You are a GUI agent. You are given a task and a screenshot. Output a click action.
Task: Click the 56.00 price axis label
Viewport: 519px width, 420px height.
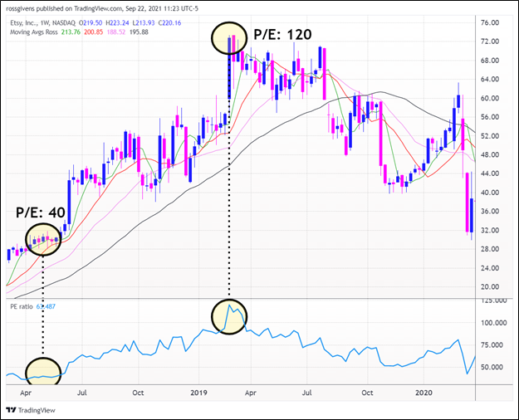[x=490, y=117]
